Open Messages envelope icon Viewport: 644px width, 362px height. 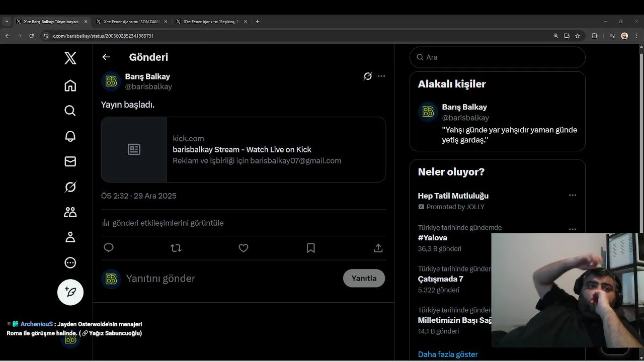[70, 161]
